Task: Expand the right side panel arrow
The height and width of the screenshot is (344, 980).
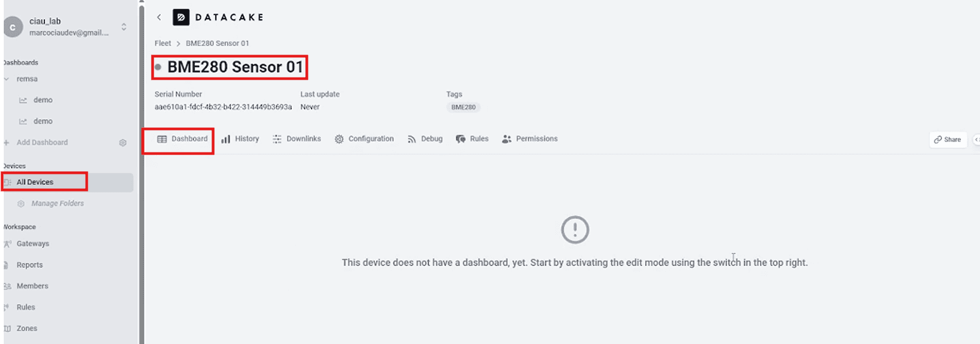Action: coord(976,140)
